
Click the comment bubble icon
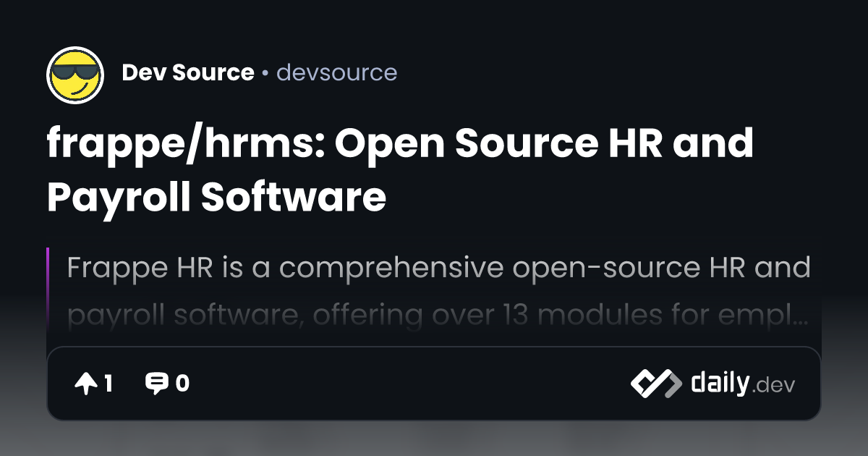click(156, 384)
